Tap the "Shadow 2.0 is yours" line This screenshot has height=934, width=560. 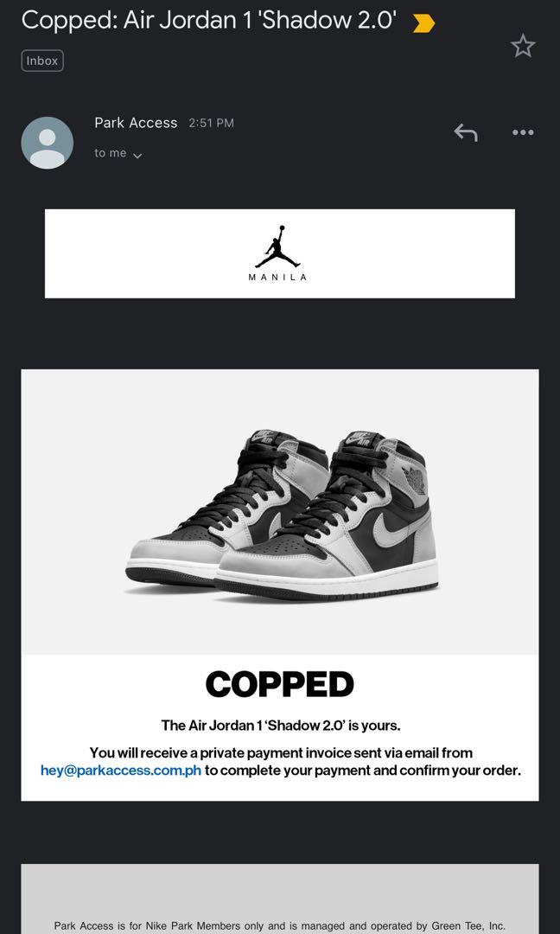[x=281, y=726]
